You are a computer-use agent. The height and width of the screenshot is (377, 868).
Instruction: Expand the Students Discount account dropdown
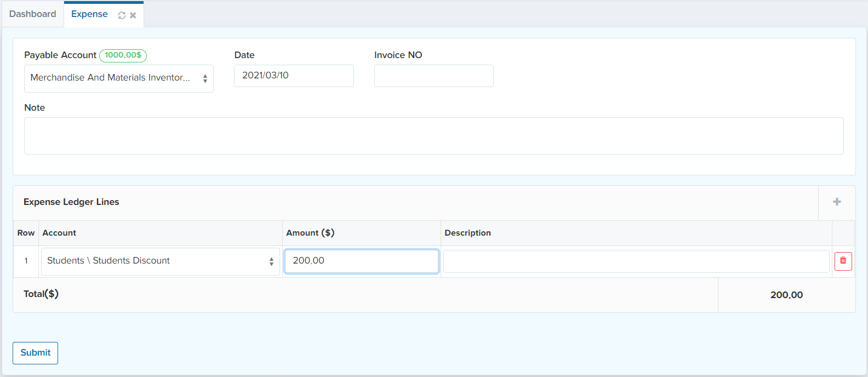(160, 261)
